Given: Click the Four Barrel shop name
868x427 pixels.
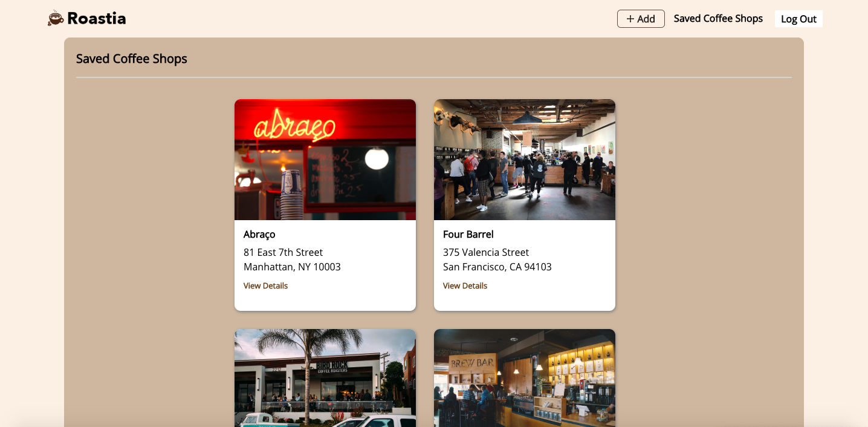Looking at the screenshot, I should click(x=468, y=235).
